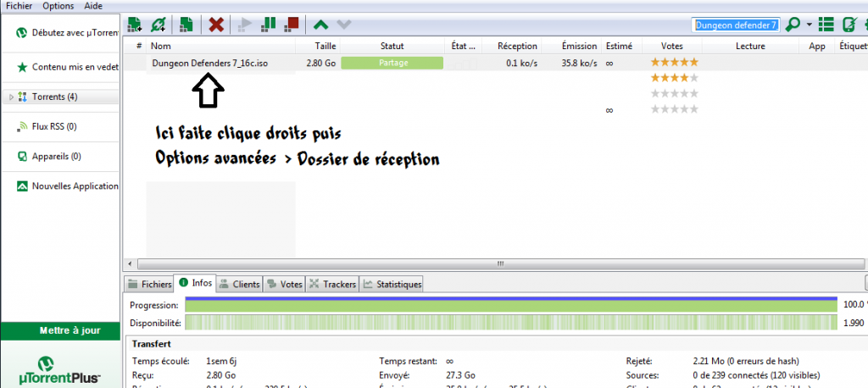Click the 2.21 Mo (0 erreurs de hash) value
The width and height of the screenshot is (868, 388).
click(x=746, y=362)
